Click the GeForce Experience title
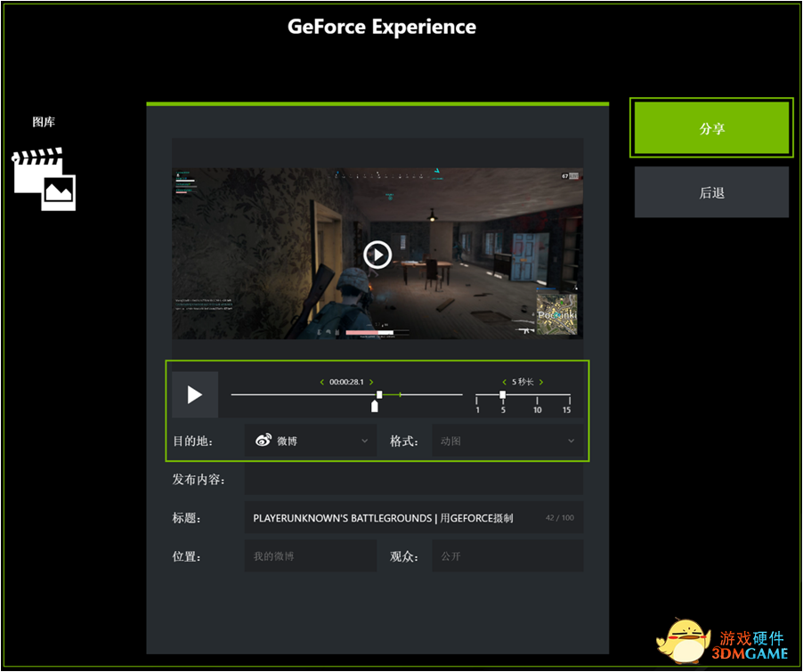Viewport: 803px width, 672px height. [382, 27]
